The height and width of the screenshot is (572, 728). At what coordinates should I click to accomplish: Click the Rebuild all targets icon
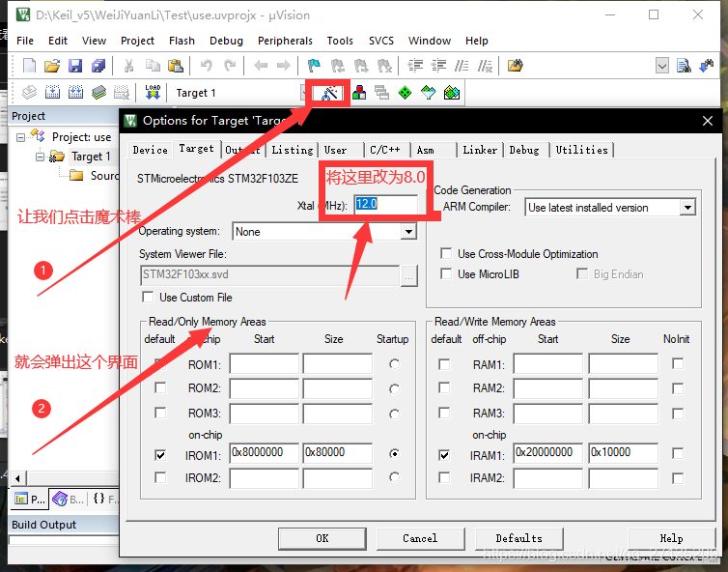75,93
